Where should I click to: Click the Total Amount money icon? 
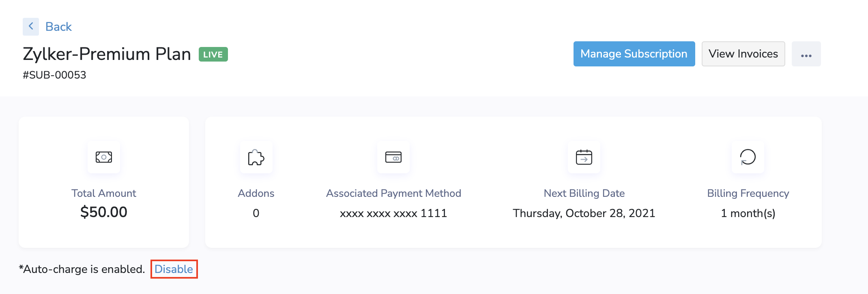(x=104, y=157)
